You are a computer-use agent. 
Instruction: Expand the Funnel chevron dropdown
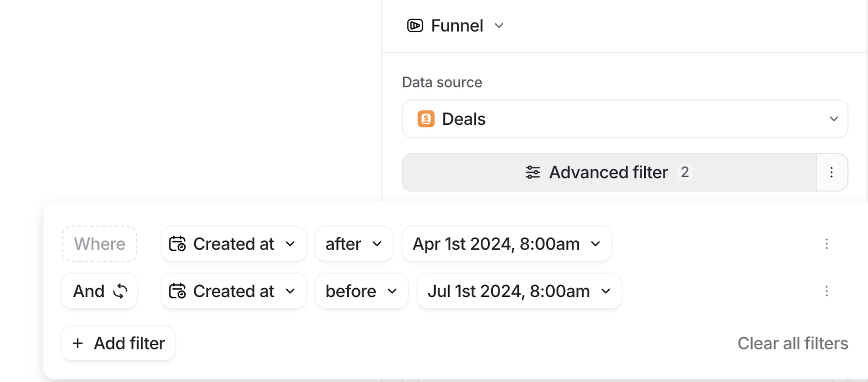click(x=499, y=26)
